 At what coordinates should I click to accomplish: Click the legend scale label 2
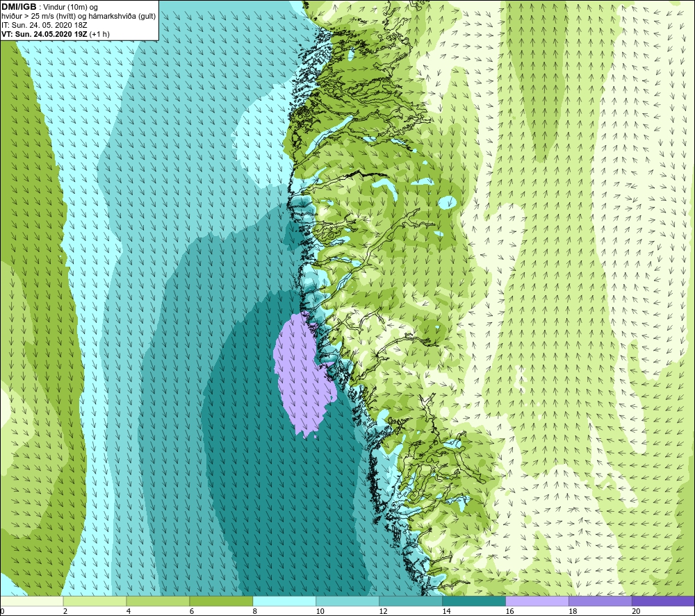65,611
